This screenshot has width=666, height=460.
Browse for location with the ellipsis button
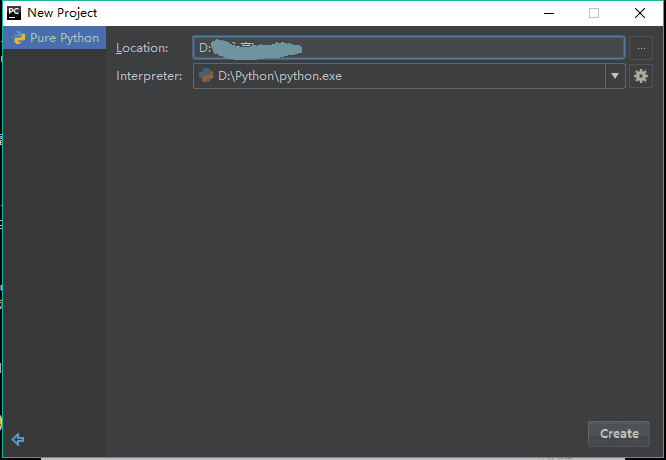pos(641,48)
